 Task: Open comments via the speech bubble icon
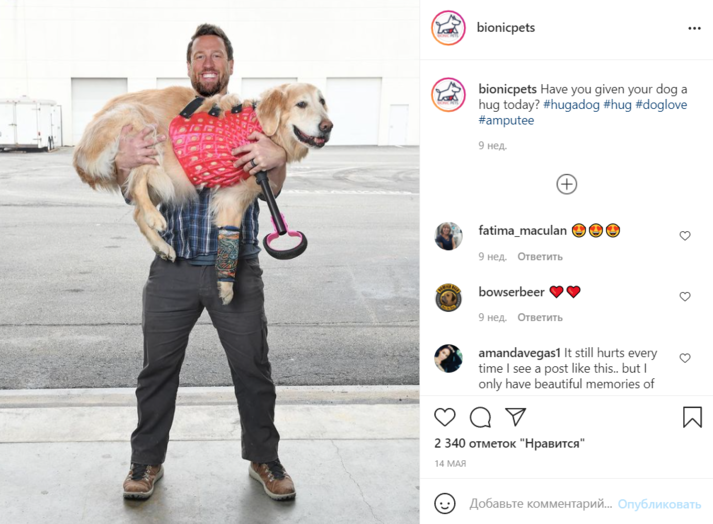(x=480, y=417)
